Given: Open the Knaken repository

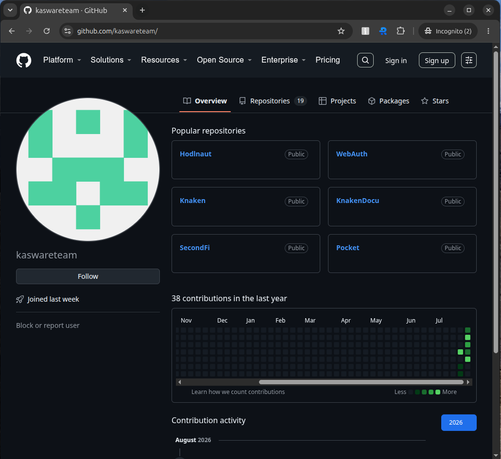Looking at the screenshot, I should [192, 201].
